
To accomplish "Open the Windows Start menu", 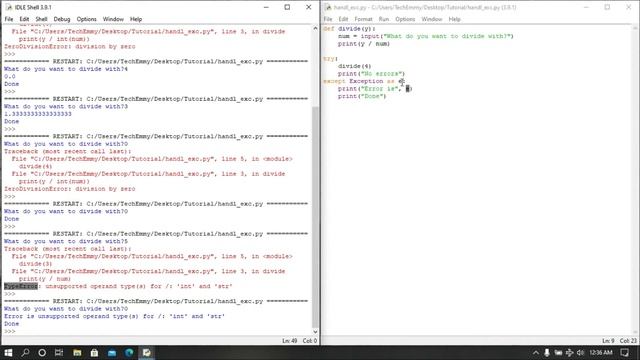I will (8, 353).
